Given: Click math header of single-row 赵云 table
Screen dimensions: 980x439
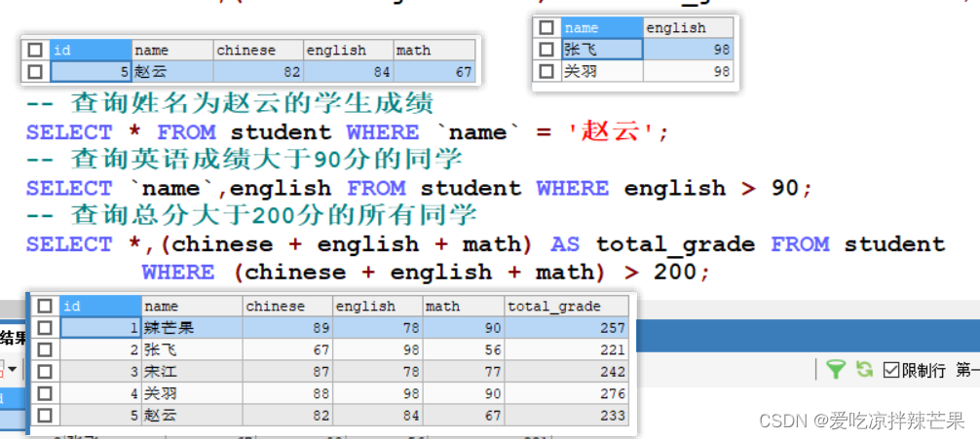Looking at the screenshot, I should pyautogui.click(x=434, y=50).
